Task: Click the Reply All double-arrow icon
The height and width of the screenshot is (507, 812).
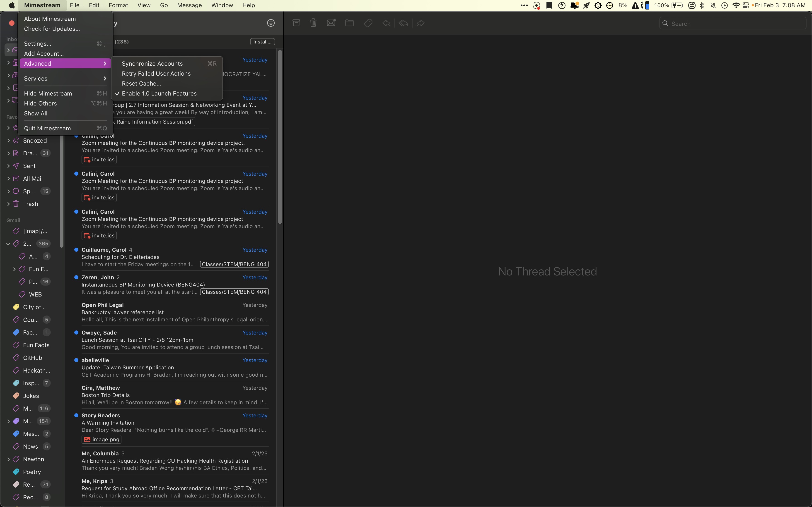Action: pyautogui.click(x=403, y=23)
